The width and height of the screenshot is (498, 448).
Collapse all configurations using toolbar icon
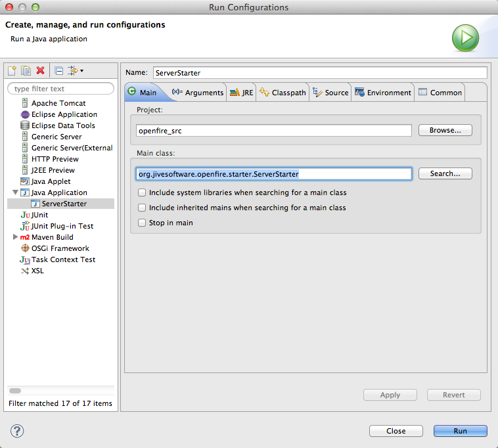click(x=58, y=71)
